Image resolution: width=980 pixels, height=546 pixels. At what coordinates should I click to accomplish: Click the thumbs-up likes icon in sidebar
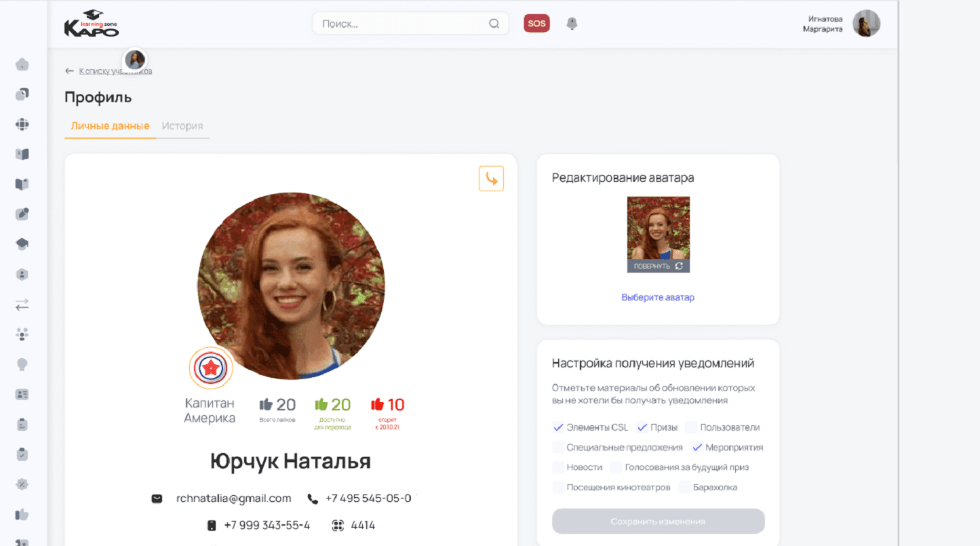[x=22, y=514]
